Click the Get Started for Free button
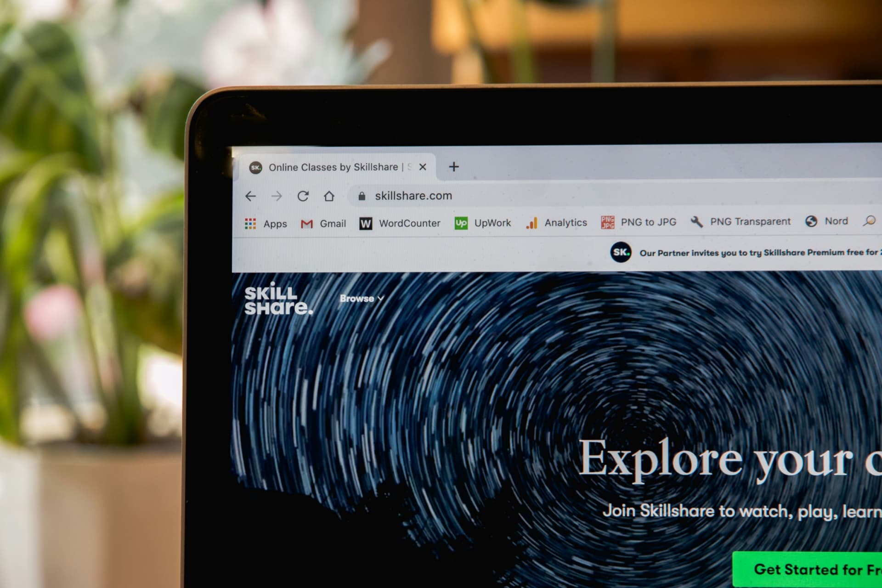882x588 pixels. point(814,570)
